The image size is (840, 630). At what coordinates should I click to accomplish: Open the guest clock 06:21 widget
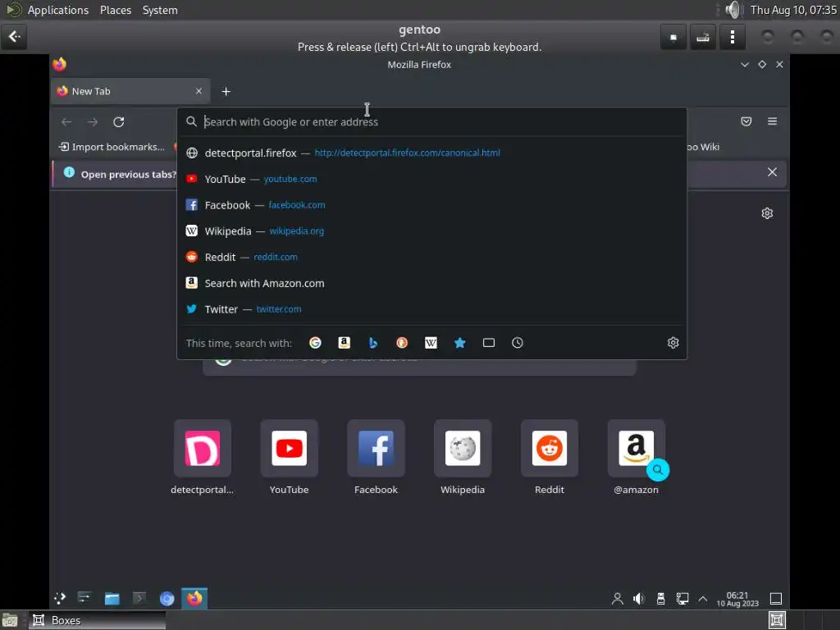click(x=737, y=599)
